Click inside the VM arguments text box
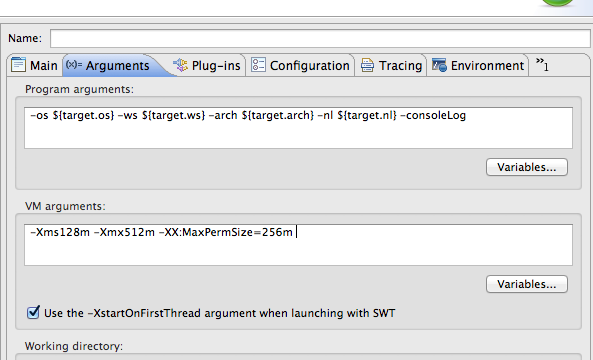Viewport: 593px width, 360px height. tap(298, 245)
